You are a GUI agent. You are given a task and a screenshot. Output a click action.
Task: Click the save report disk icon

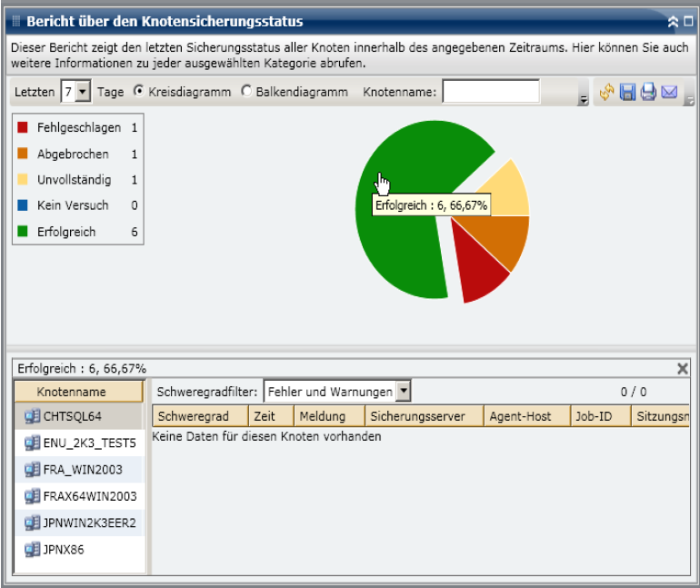(627, 92)
